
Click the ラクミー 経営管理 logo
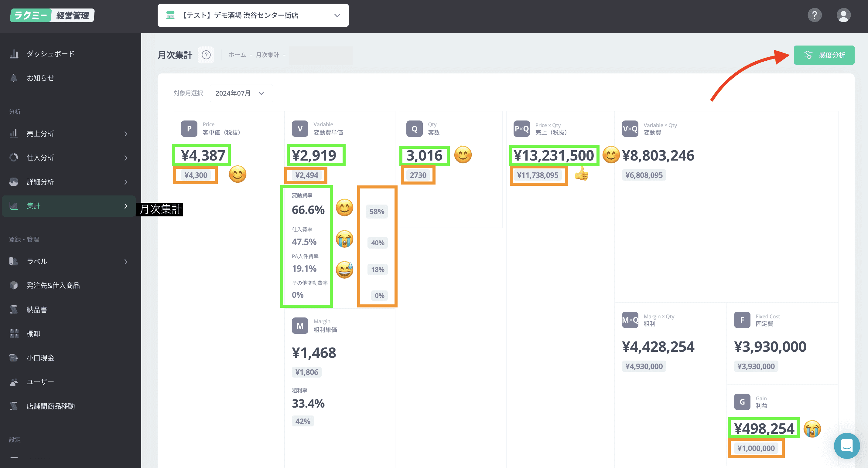(x=52, y=15)
